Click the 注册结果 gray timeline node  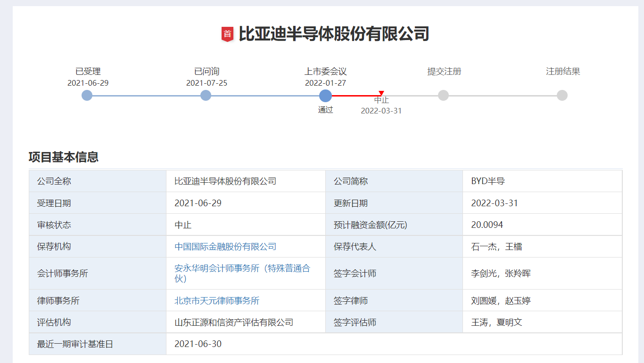click(x=562, y=96)
